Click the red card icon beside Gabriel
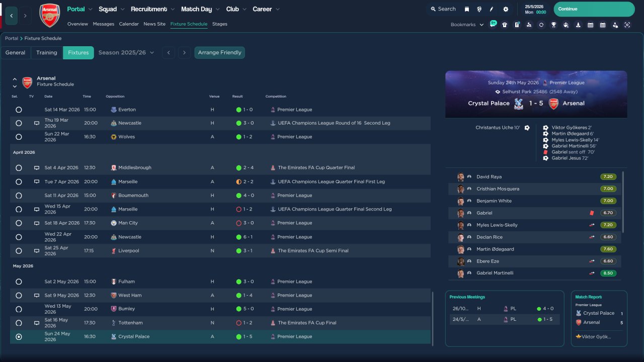Image resolution: width=644 pixels, height=362 pixels. 592,213
